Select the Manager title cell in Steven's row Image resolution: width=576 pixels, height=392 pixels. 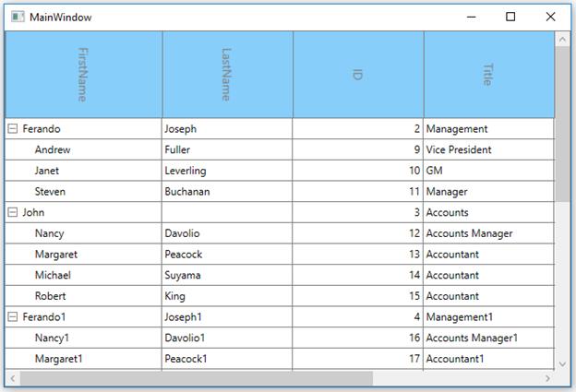point(488,191)
